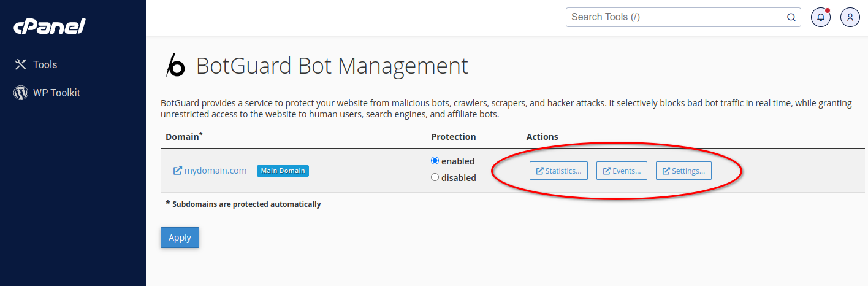Click the Tools wrench icon in sidebar
Screen dimensions: 868x286
click(x=20, y=64)
